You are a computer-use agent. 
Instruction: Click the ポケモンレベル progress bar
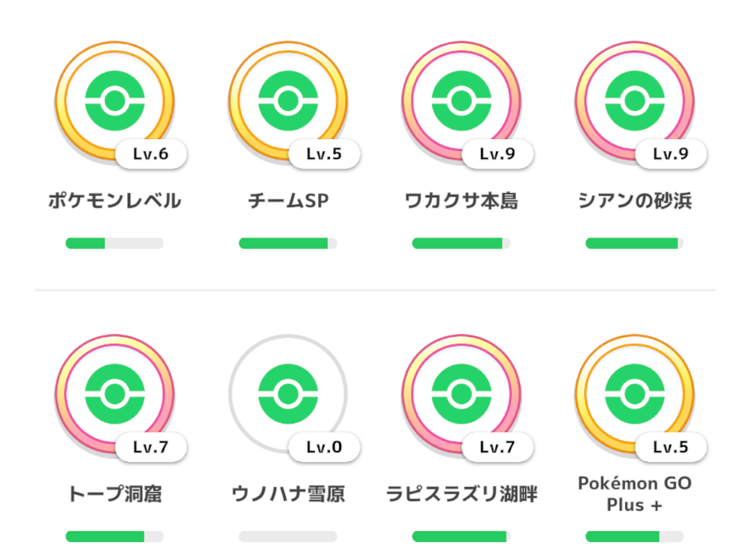(x=115, y=243)
